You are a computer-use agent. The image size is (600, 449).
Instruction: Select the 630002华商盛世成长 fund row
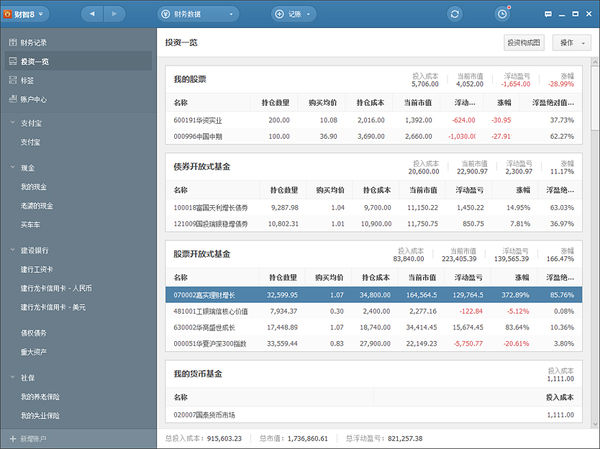click(x=374, y=327)
